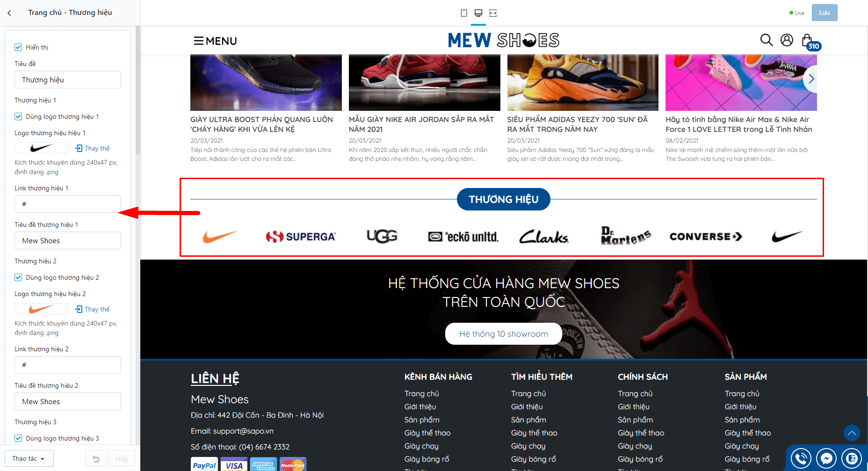The image size is (868, 471).
Task: Open Giày thể thao under Chính sách
Action: coord(641,433)
